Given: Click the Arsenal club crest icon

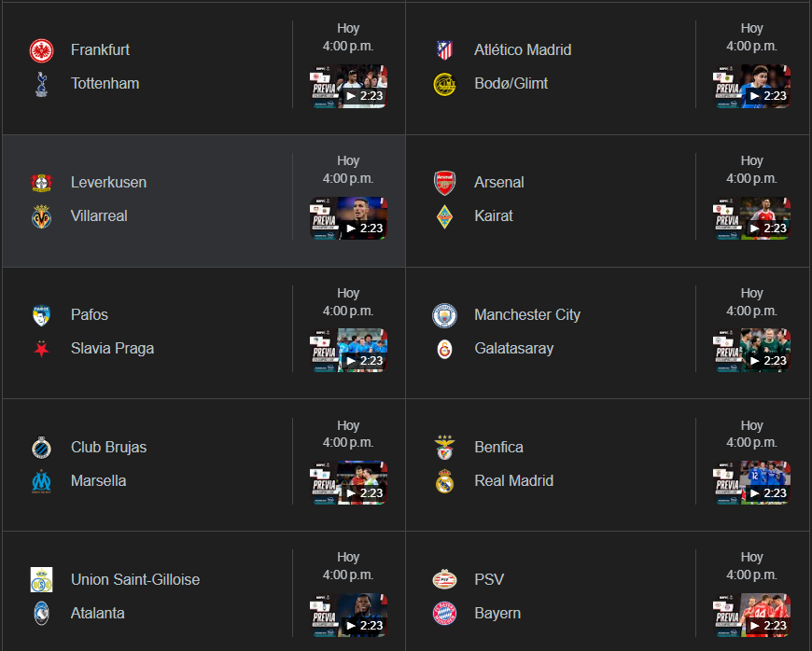Looking at the screenshot, I should point(444,183).
